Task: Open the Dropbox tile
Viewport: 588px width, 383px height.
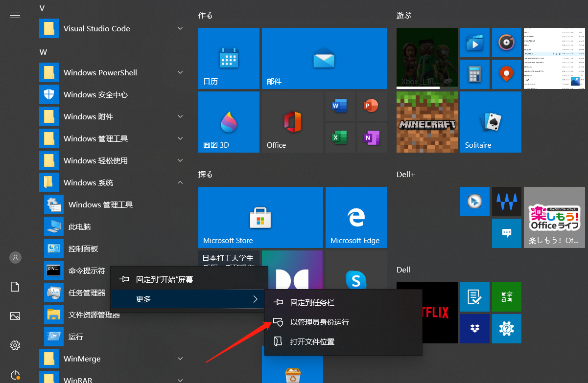Action: pyautogui.click(x=475, y=328)
